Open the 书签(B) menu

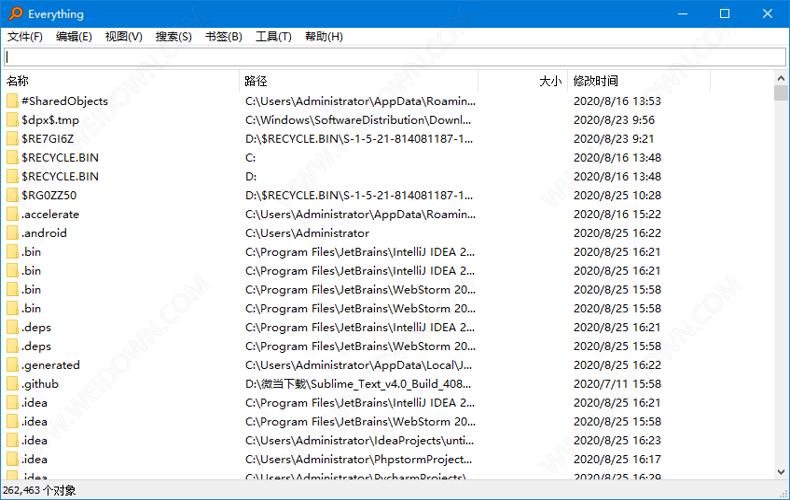223,37
